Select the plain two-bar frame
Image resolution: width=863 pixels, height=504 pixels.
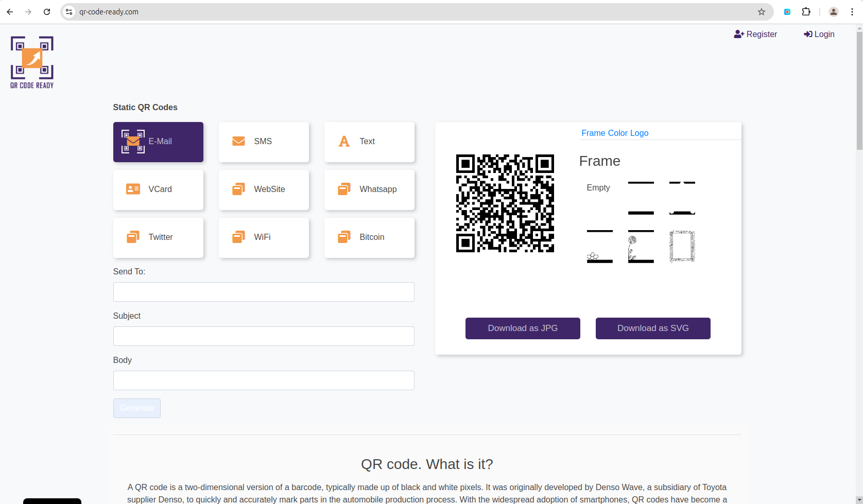click(x=641, y=198)
